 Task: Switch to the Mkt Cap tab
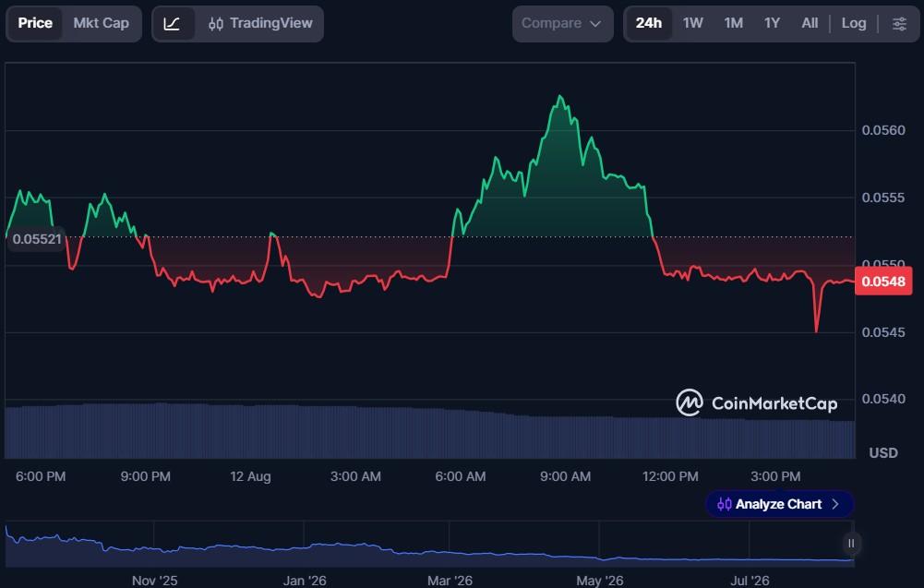pos(101,24)
